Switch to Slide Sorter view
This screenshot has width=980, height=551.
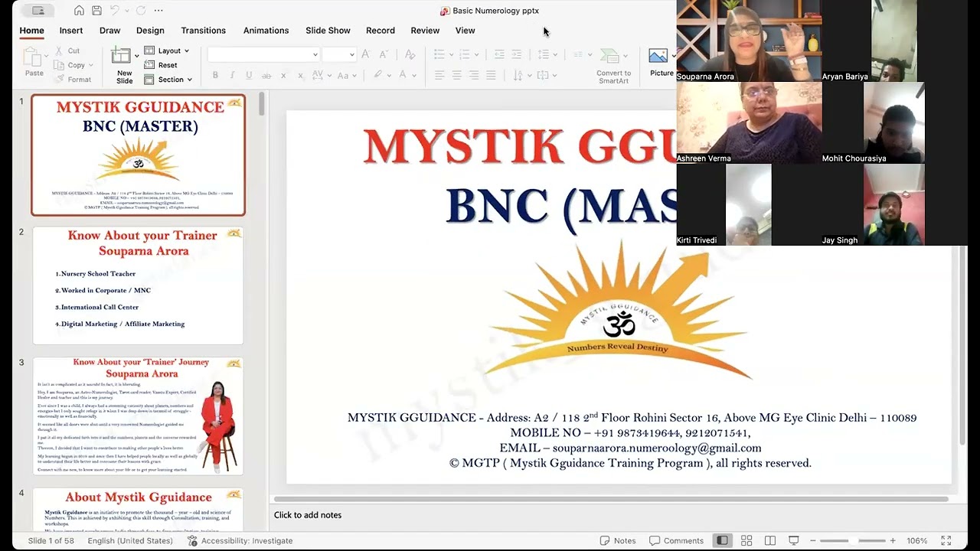[746, 540]
